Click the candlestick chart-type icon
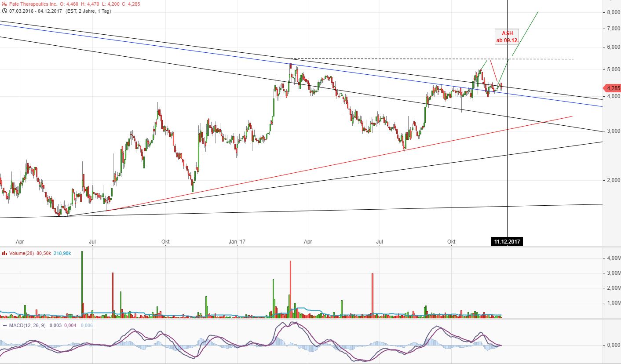The height and width of the screenshot is (364, 621). point(4,4)
